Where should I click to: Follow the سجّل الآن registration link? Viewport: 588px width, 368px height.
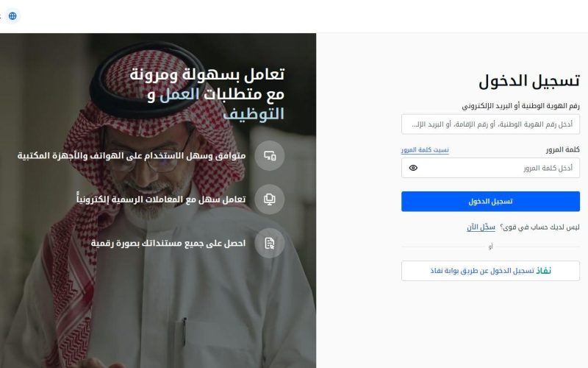click(481, 227)
